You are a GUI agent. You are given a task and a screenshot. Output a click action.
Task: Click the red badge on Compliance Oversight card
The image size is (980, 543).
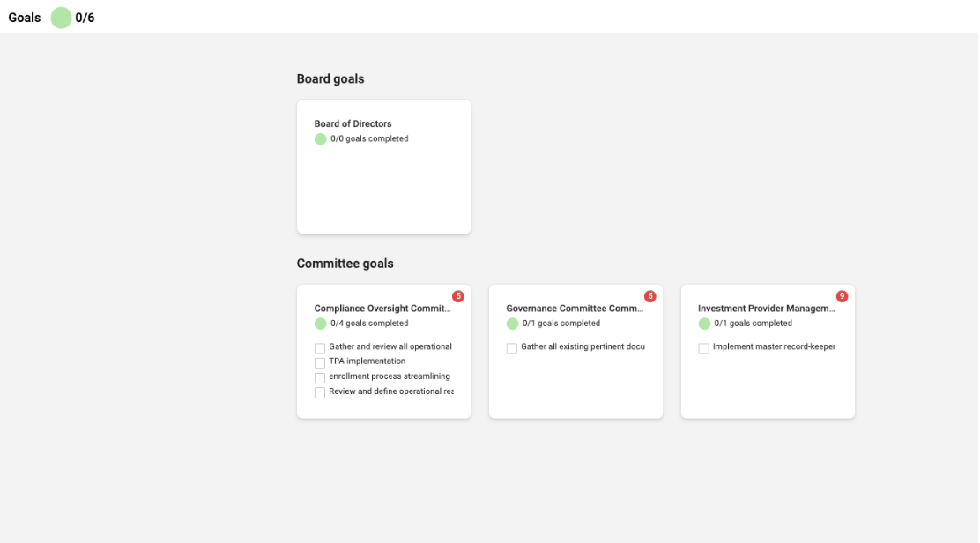[x=457, y=296]
